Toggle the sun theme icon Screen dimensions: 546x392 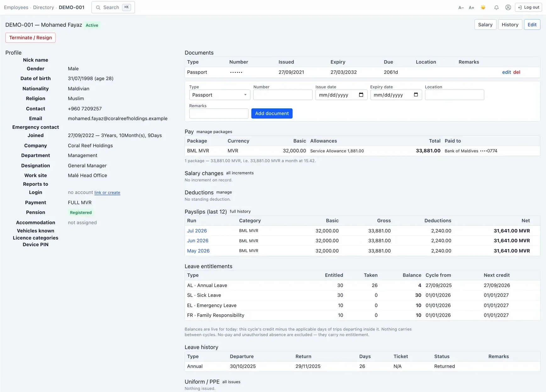[483, 8]
